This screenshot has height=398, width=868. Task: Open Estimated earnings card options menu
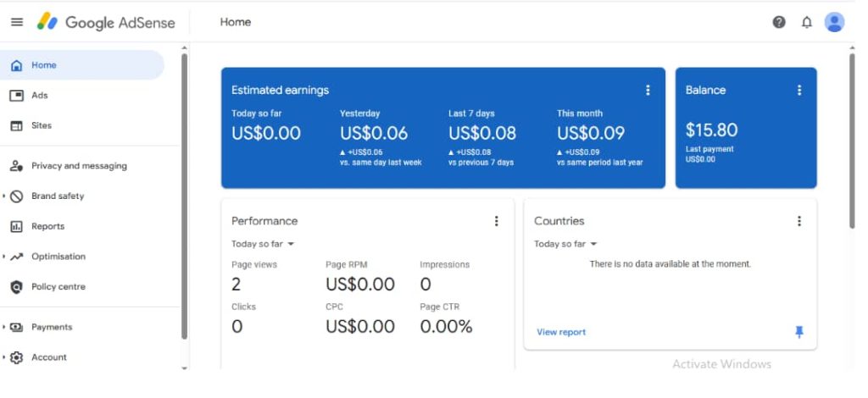point(648,91)
